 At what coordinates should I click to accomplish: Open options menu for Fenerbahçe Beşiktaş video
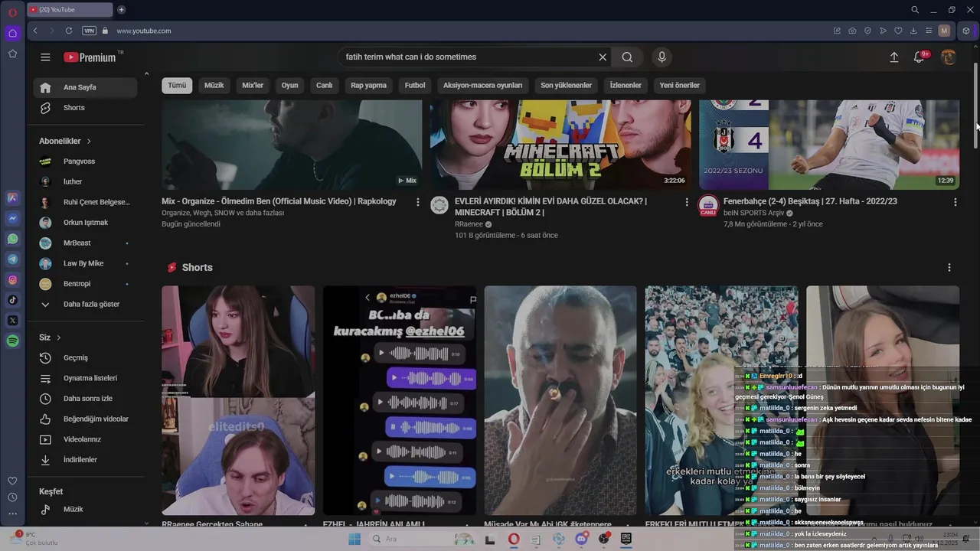click(x=955, y=202)
